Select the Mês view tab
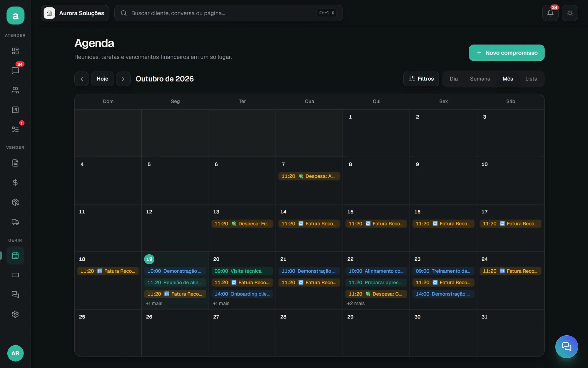Viewport: 588px width, 368px height. (x=508, y=79)
